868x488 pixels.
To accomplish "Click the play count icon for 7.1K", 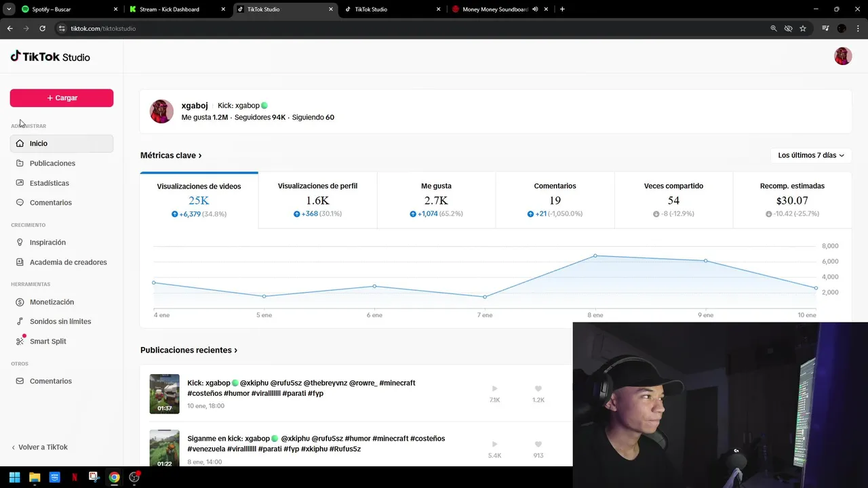I will tap(494, 389).
